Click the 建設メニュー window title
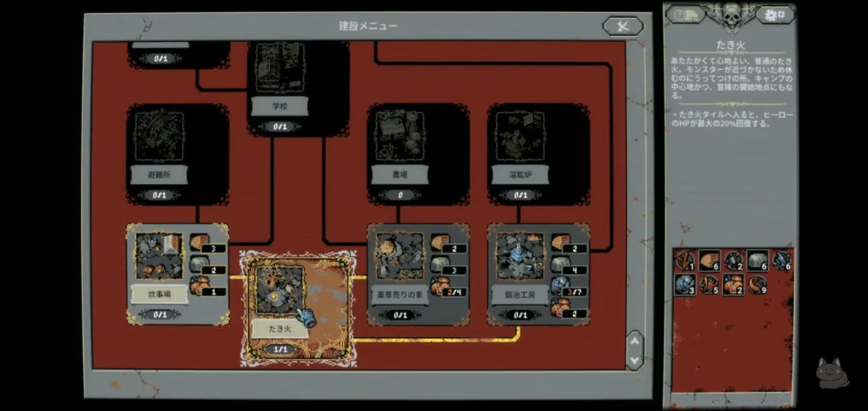 tap(368, 26)
